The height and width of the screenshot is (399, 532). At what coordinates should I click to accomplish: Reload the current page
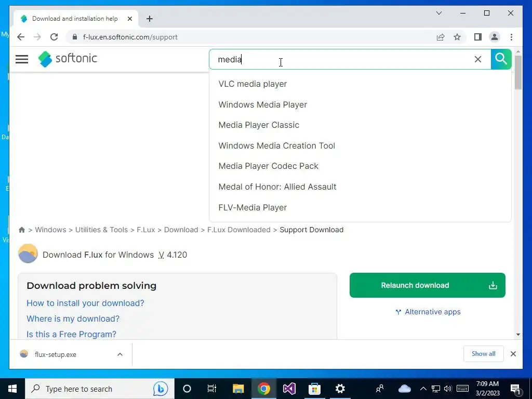click(x=54, y=37)
